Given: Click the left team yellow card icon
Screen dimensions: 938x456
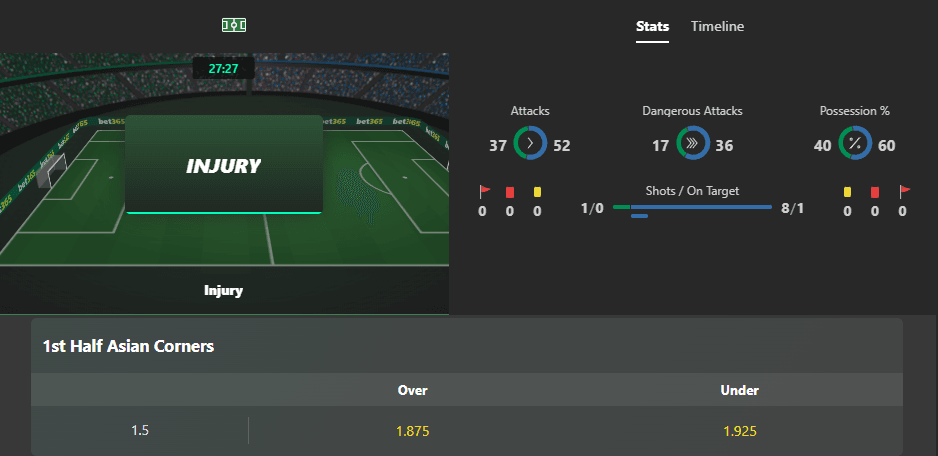Looking at the screenshot, I should 537,192.
